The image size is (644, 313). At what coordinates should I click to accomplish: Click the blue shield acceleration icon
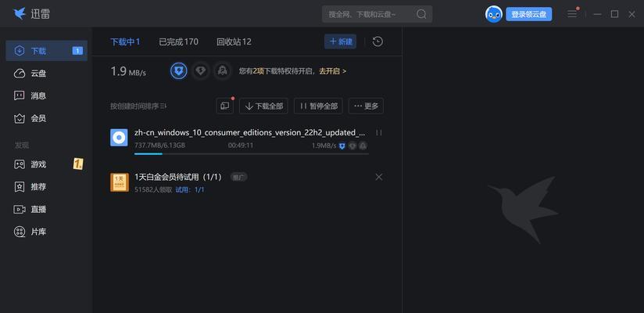tap(179, 71)
